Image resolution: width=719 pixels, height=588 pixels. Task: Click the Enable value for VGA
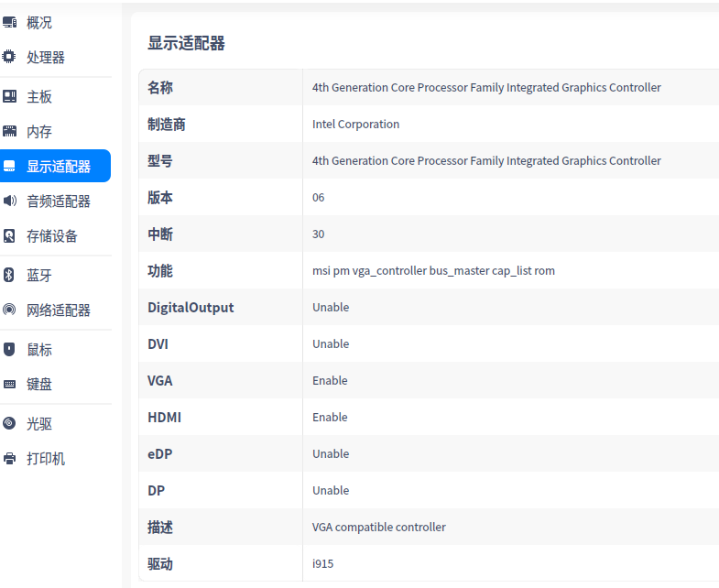tap(330, 381)
